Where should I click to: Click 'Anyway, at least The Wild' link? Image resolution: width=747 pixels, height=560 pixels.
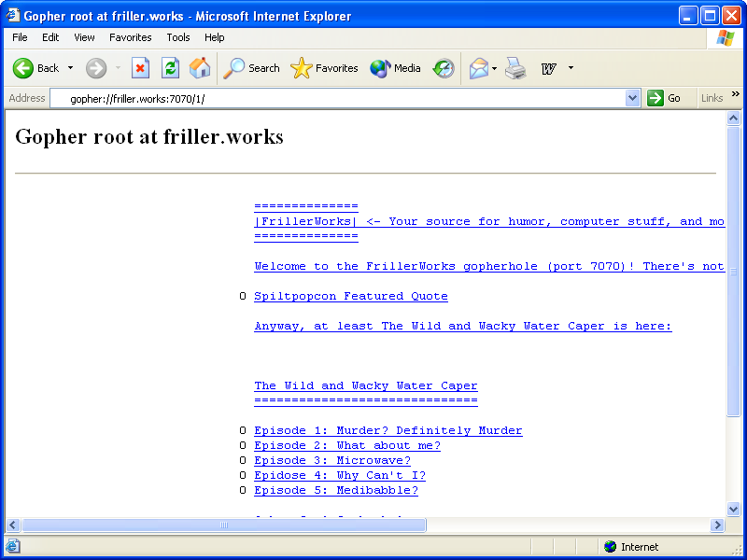point(463,326)
